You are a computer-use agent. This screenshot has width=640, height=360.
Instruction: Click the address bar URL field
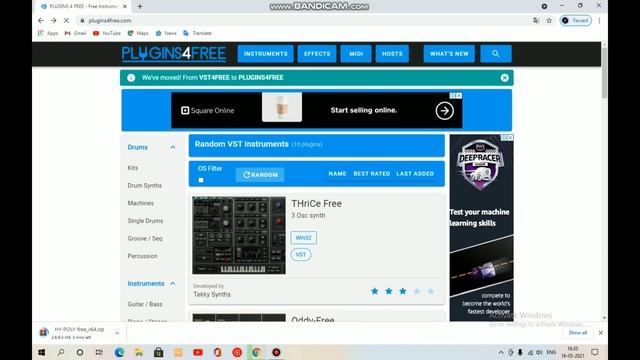click(302, 20)
